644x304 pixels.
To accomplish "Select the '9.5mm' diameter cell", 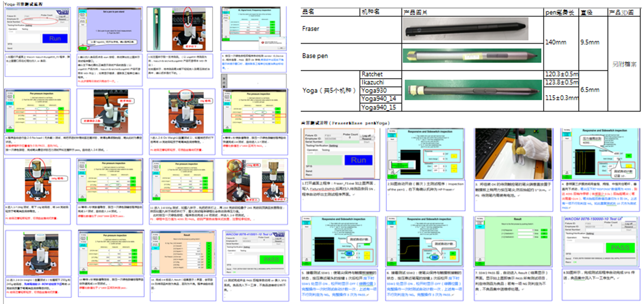I will click(x=593, y=43).
